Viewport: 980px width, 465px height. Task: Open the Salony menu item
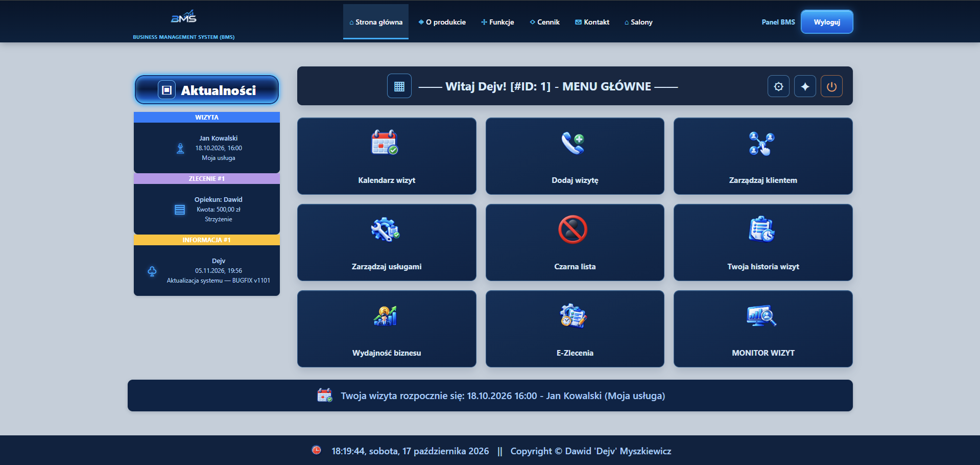coord(638,22)
